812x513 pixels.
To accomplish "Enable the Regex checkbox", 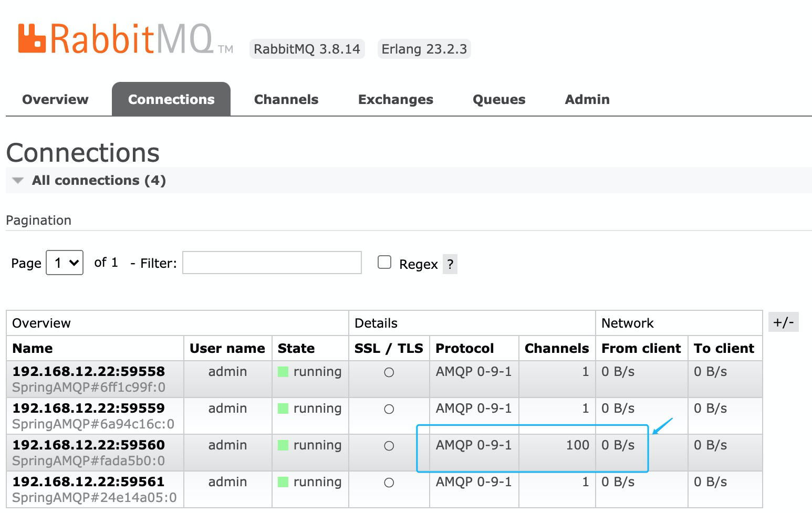I will pos(384,261).
